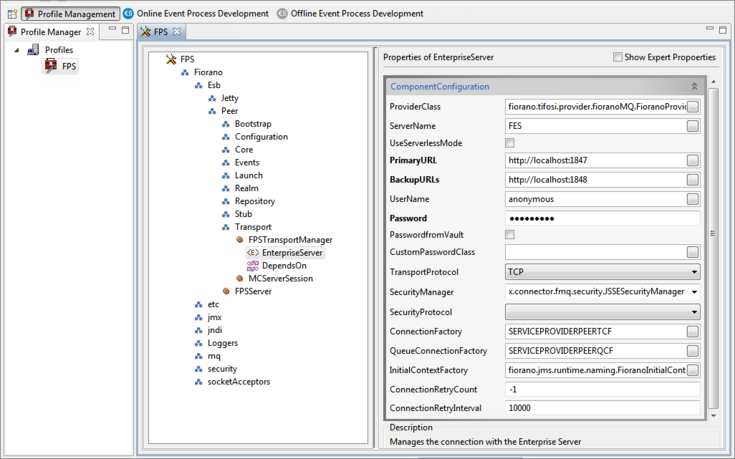
Task: Click the FPS root tools icon in tree
Action: (171, 59)
